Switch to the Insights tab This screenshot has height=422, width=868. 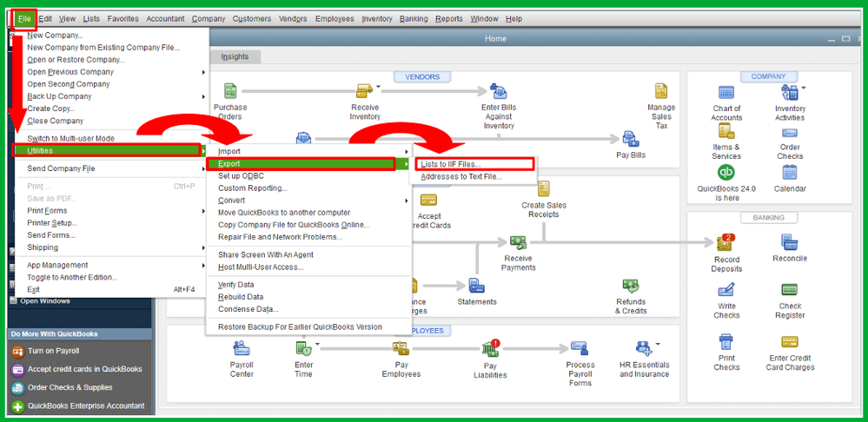235,56
